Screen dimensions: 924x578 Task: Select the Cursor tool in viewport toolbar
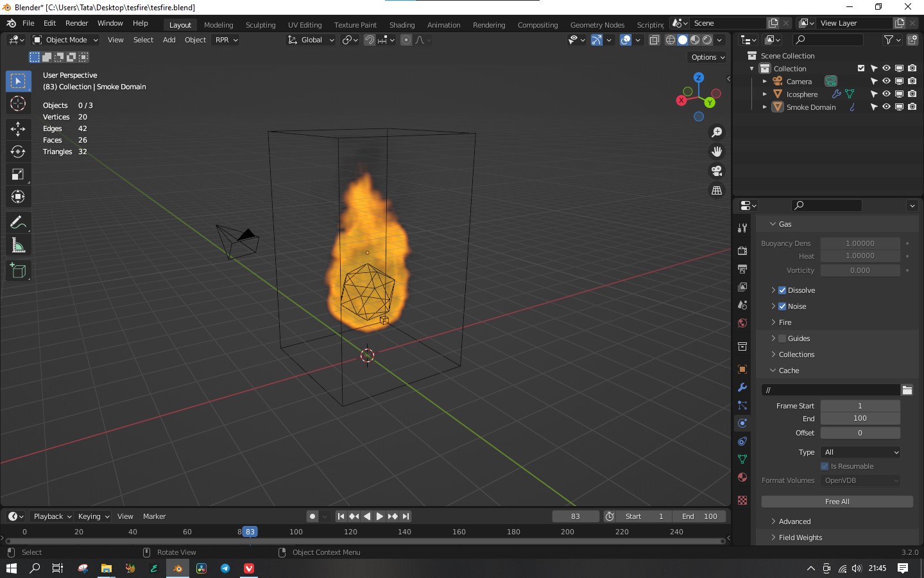coord(18,103)
